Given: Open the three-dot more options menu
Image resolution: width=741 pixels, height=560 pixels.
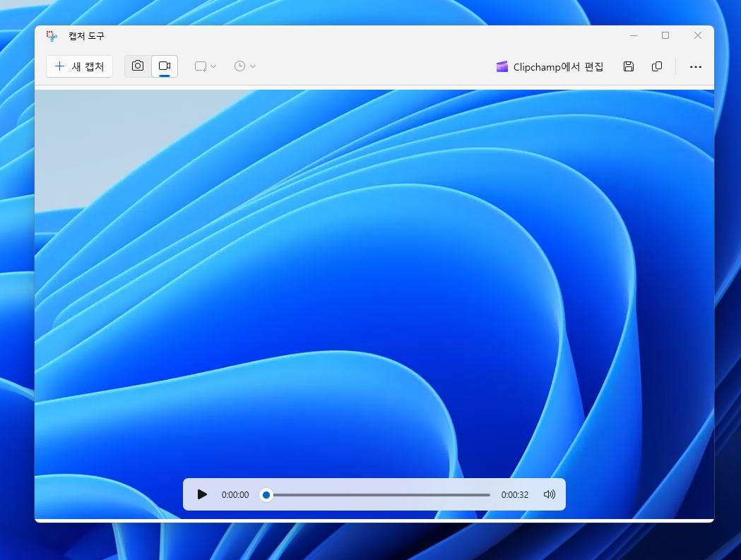Looking at the screenshot, I should coord(695,66).
